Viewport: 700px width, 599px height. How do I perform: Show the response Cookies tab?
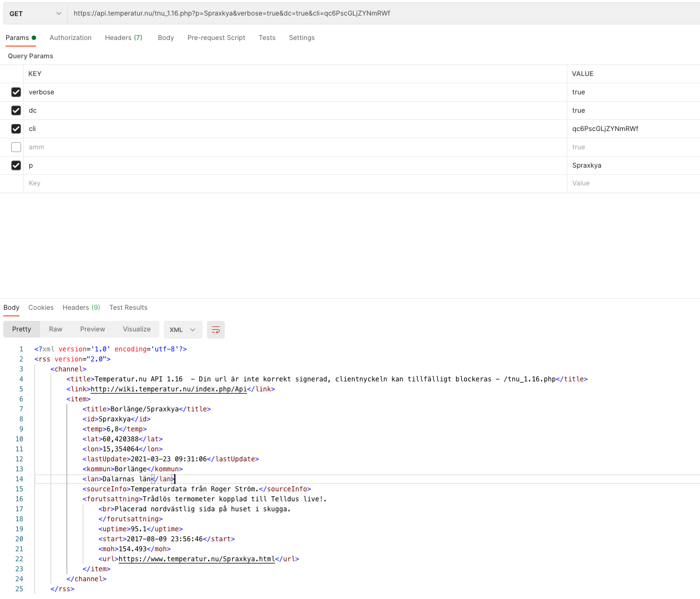[x=41, y=308]
